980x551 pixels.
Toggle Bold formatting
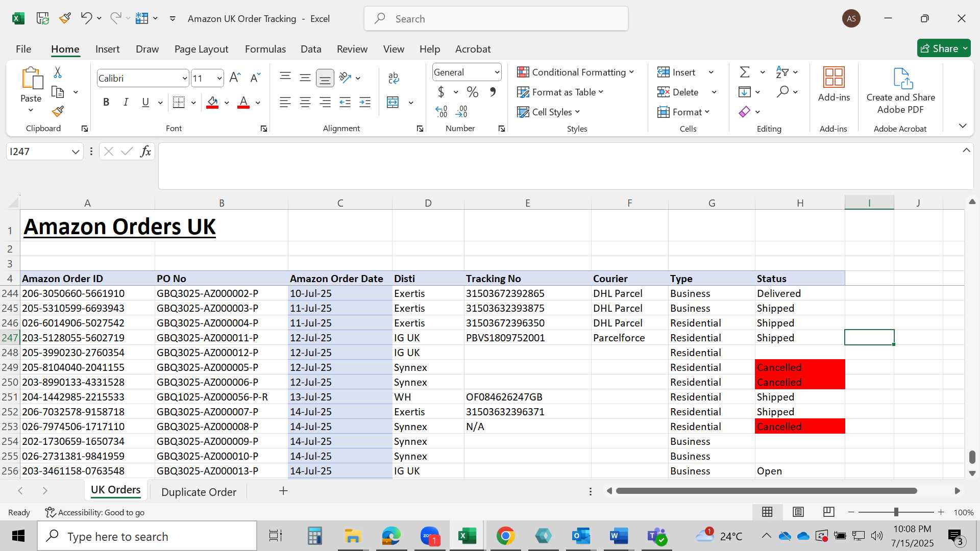(106, 103)
